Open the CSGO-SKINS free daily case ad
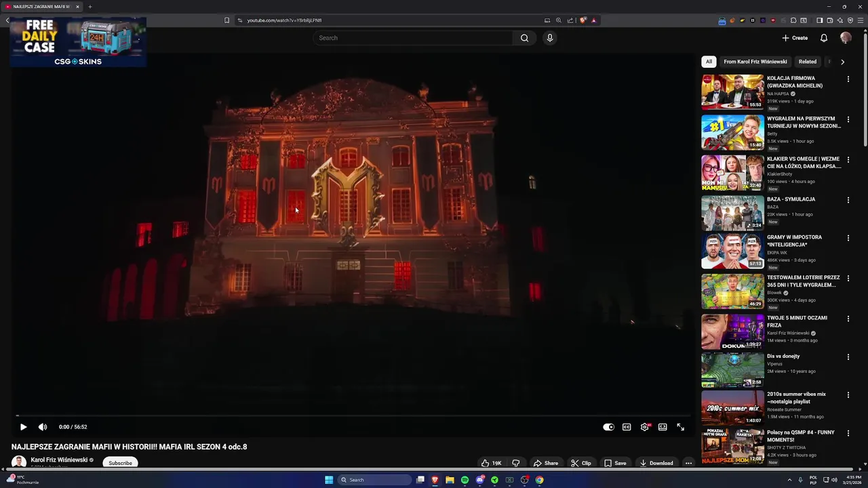Screen dimensions: 868x488 click(78, 42)
